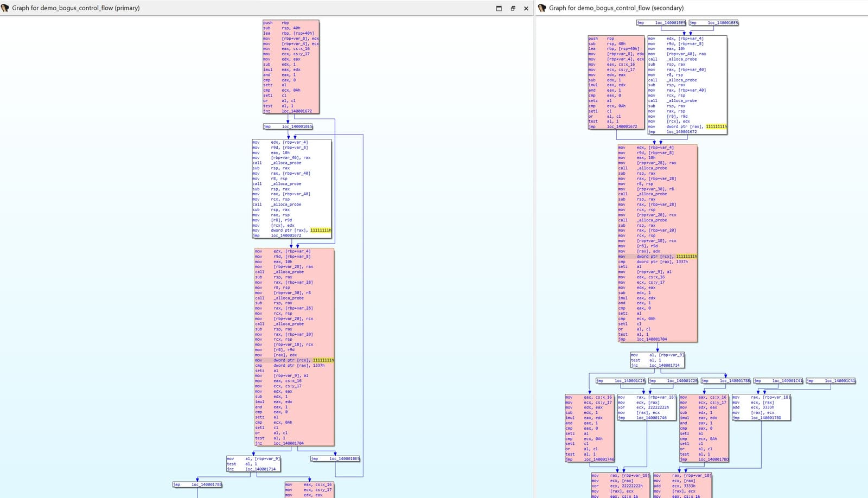Select white _alloca_probe block in secondary graph
The width and height of the screenshot is (868, 498).
tap(687, 85)
